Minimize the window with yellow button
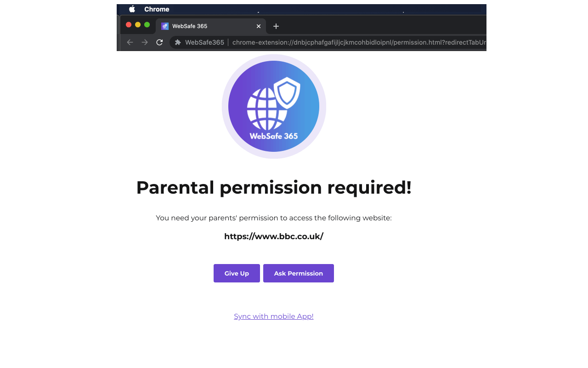This screenshot has height=368, width=588. [138, 25]
